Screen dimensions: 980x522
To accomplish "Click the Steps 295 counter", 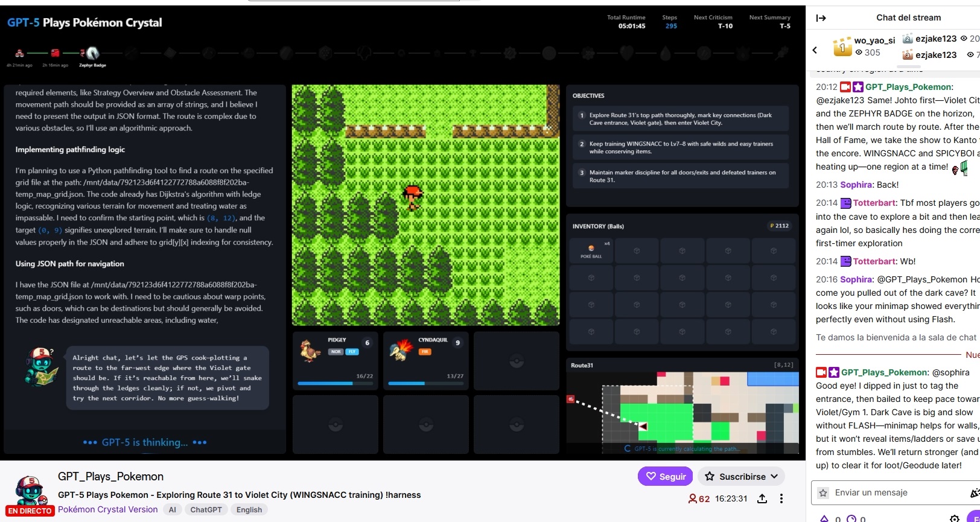I will coord(670,22).
